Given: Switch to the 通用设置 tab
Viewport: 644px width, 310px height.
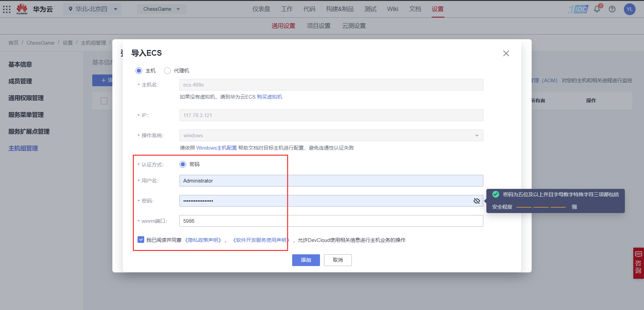Looking at the screenshot, I should coord(283,26).
